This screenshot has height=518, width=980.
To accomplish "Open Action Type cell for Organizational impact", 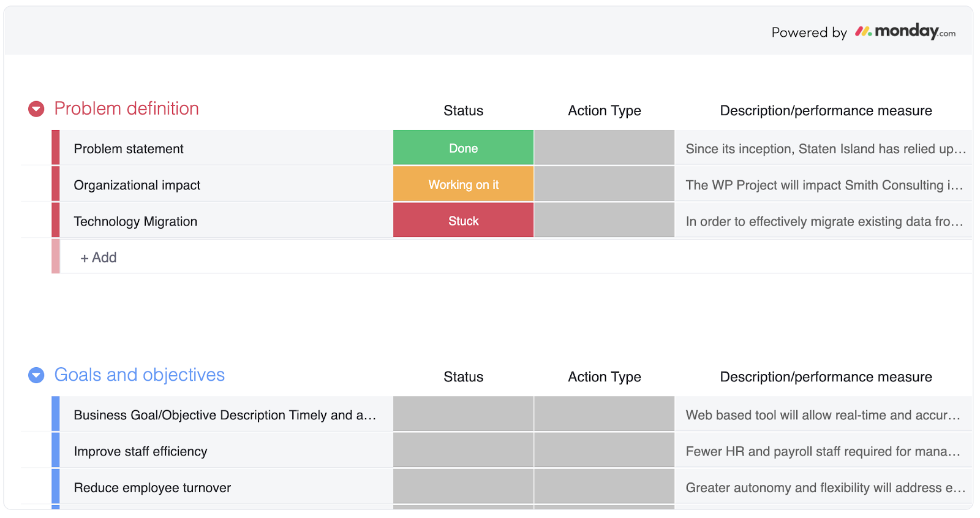I will coord(604,185).
